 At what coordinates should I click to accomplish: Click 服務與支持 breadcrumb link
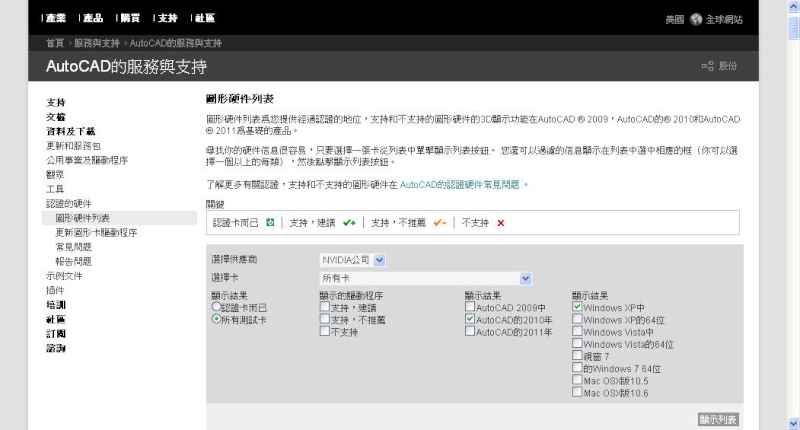[96, 43]
